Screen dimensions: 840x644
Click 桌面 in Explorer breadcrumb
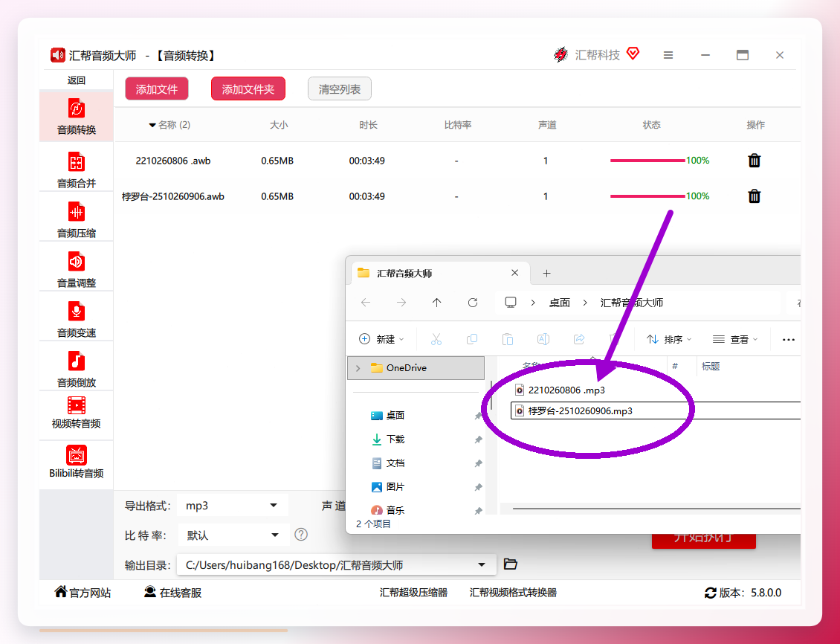tap(559, 303)
